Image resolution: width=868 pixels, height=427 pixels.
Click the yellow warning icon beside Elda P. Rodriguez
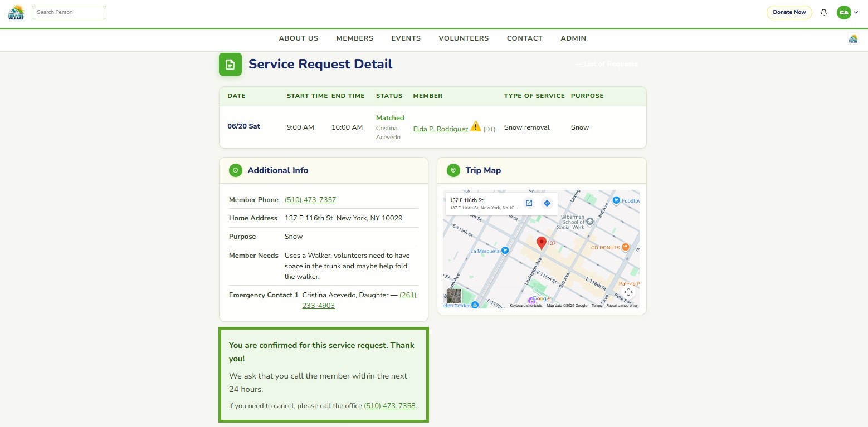click(475, 126)
